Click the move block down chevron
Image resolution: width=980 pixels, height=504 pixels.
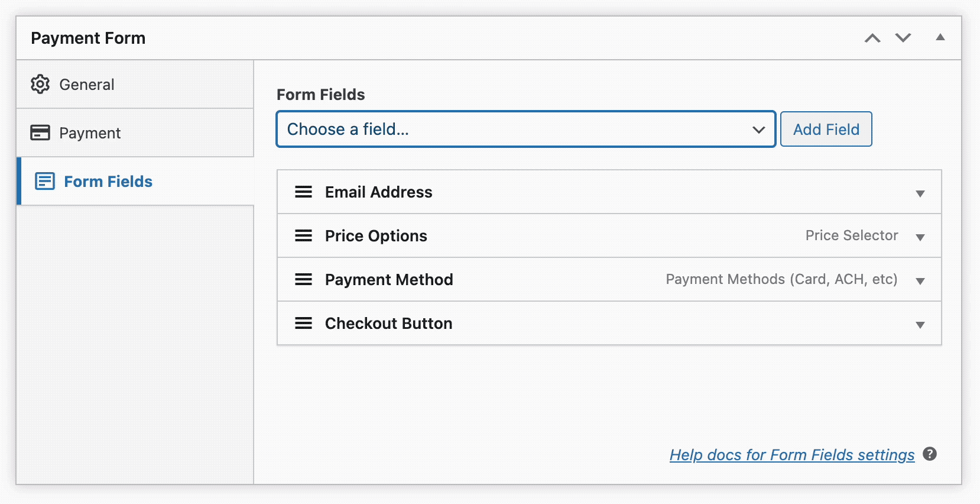click(x=903, y=37)
